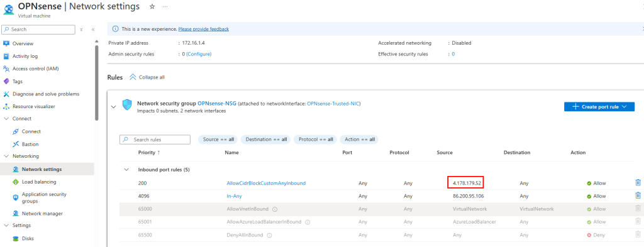
Task: Click the Search rules input field
Action: click(155, 140)
